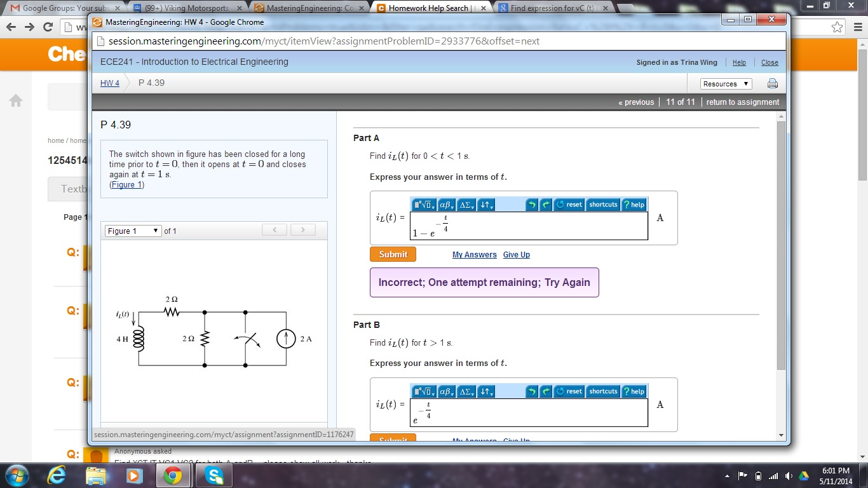Submit the Part A answer
Image resolution: width=868 pixels, height=488 pixels.
[393, 254]
